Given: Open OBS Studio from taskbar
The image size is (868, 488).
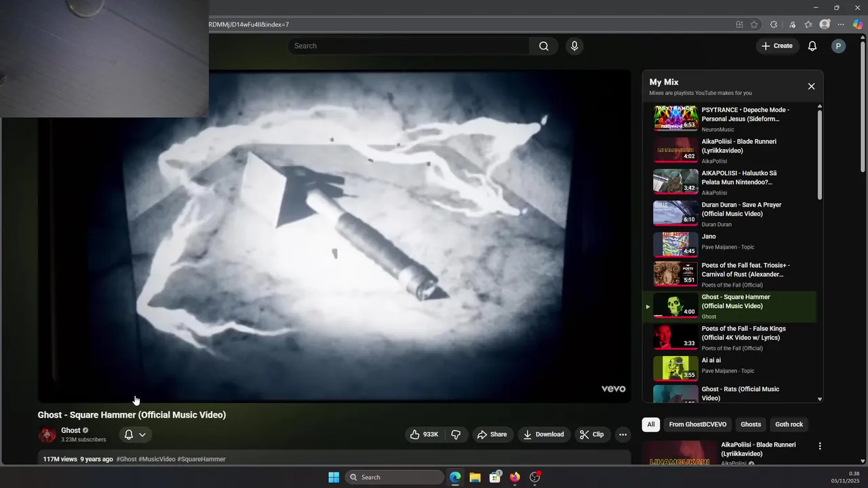Looking at the screenshot, I should pos(535,477).
